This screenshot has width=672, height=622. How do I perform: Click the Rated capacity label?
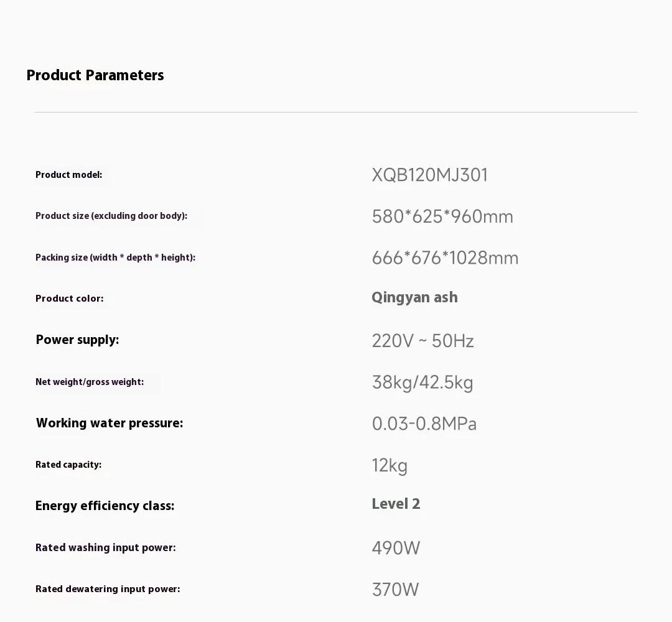click(68, 465)
